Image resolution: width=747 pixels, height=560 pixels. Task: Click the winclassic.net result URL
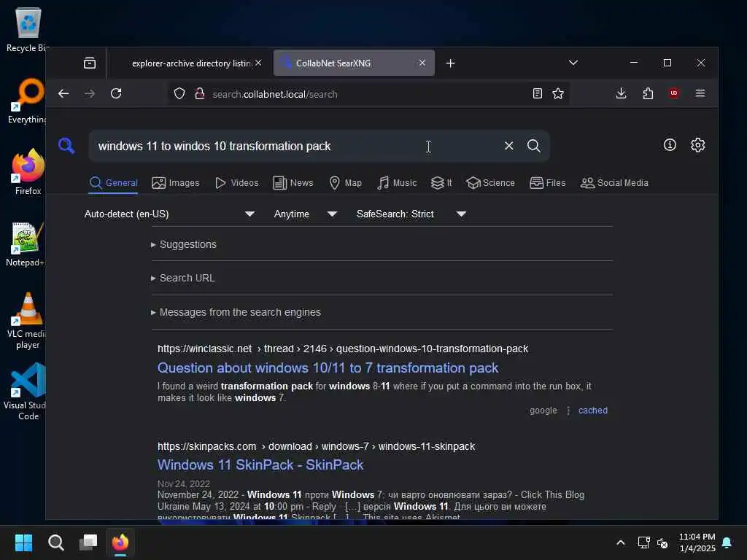[x=343, y=349]
